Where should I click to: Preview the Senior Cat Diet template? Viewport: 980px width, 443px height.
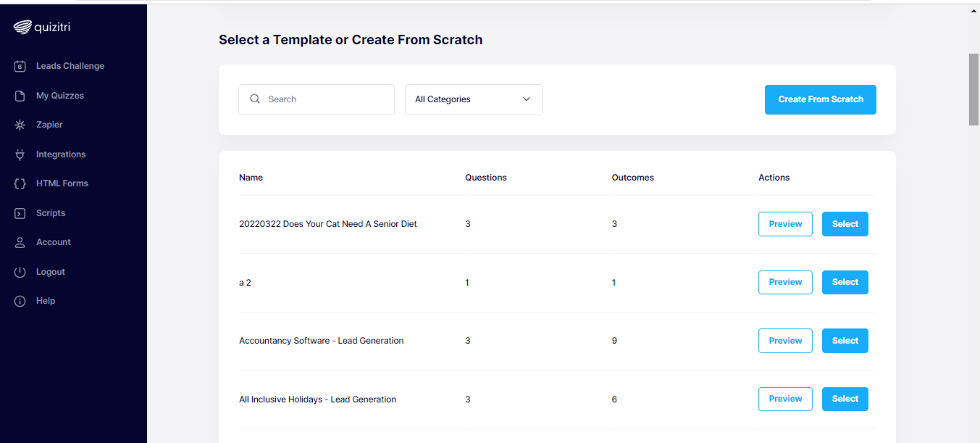[x=785, y=224]
